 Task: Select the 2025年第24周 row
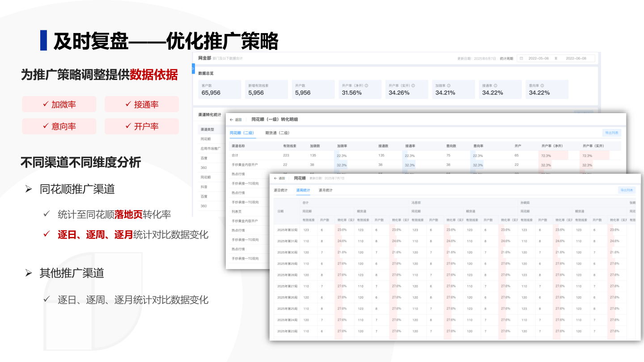pos(453,320)
